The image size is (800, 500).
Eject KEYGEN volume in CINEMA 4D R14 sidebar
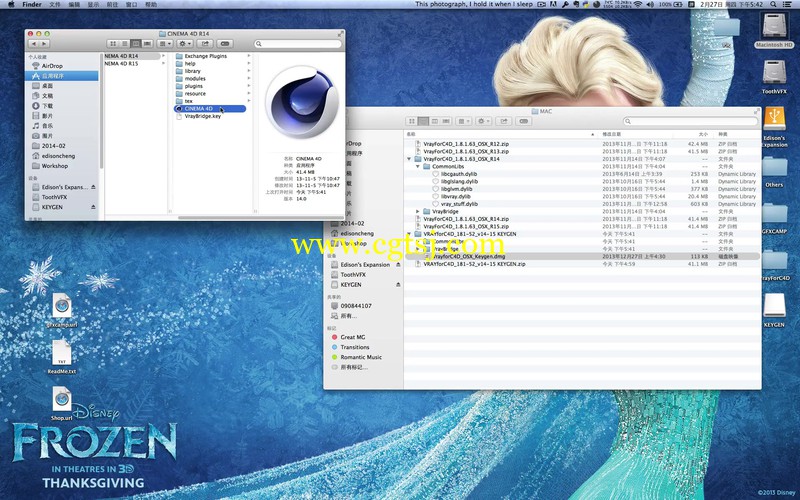coord(93,207)
